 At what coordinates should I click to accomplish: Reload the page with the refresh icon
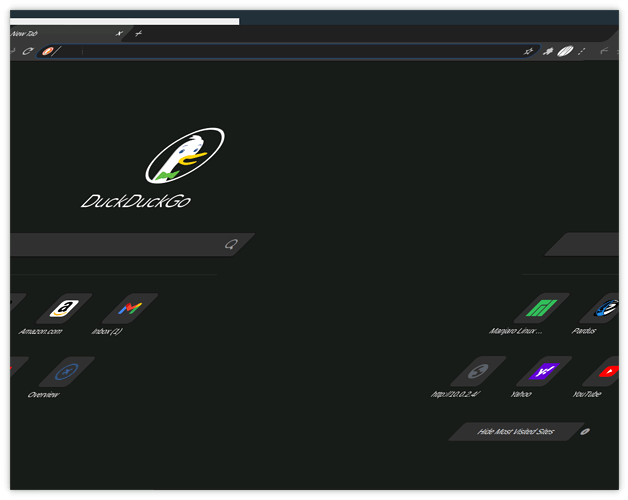click(x=28, y=51)
